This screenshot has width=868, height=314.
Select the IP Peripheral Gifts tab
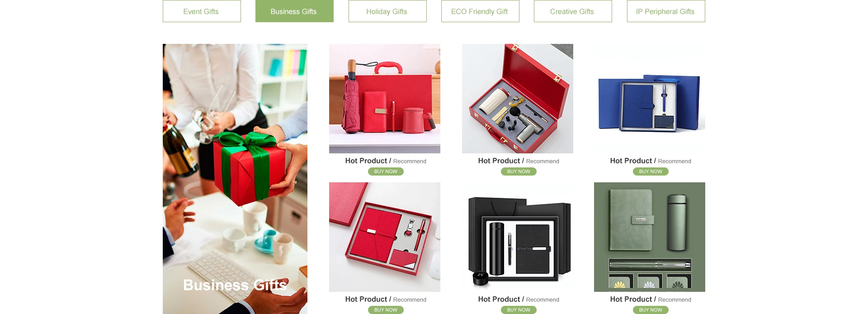pyautogui.click(x=666, y=11)
